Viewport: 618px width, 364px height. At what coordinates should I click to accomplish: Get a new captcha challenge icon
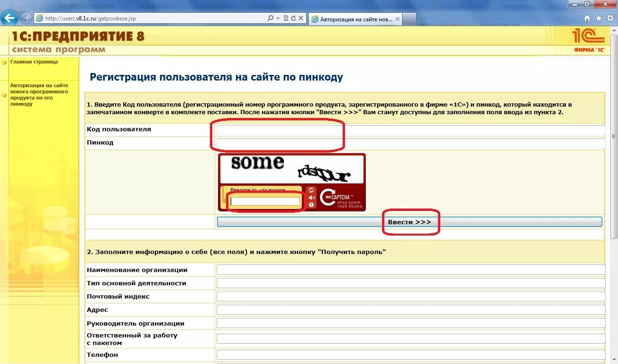[311, 190]
